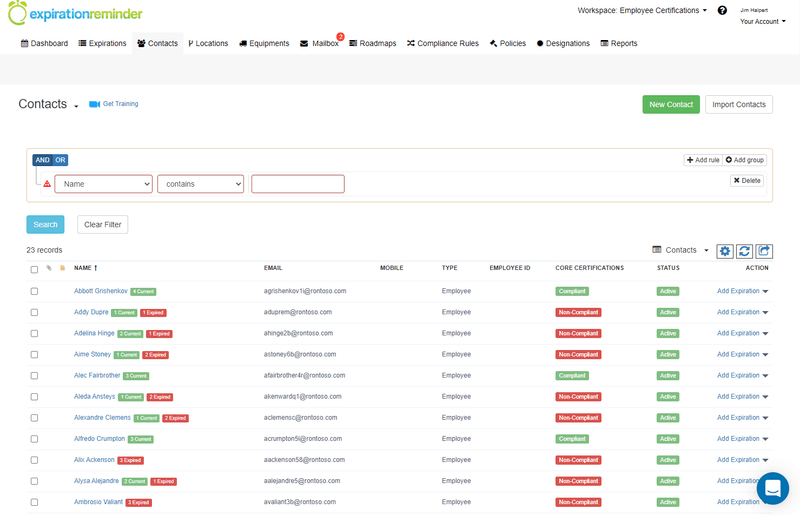800x515 pixels.
Task: Open the Name field dropdown
Action: [x=103, y=184]
